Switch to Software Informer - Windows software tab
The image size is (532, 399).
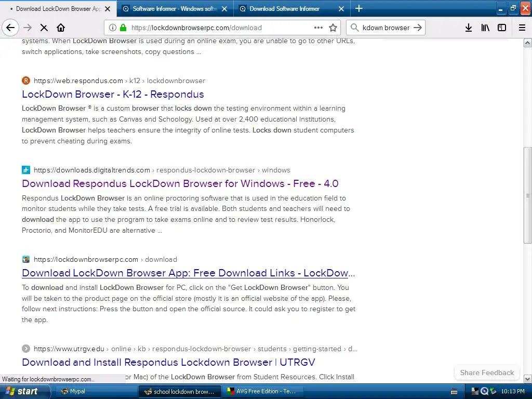pyautogui.click(x=175, y=8)
